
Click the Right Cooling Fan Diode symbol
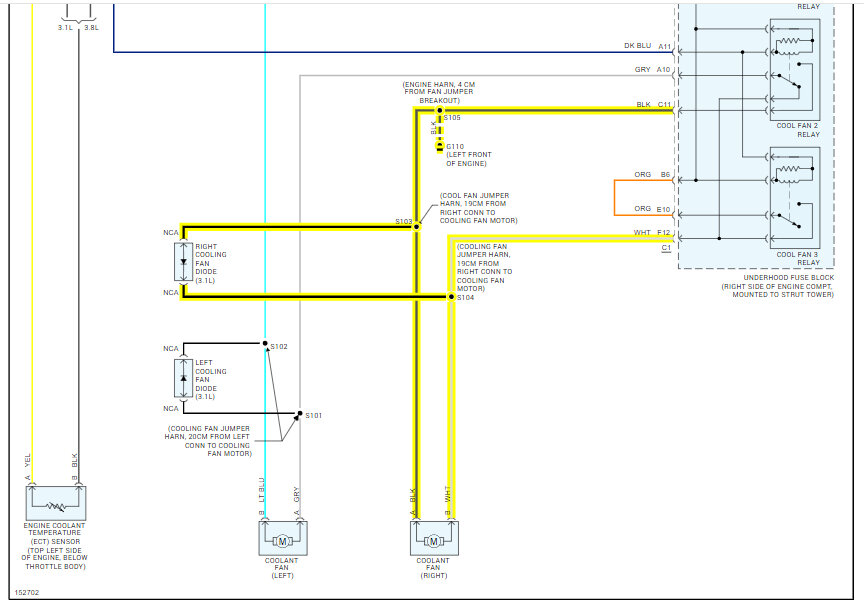click(183, 262)
